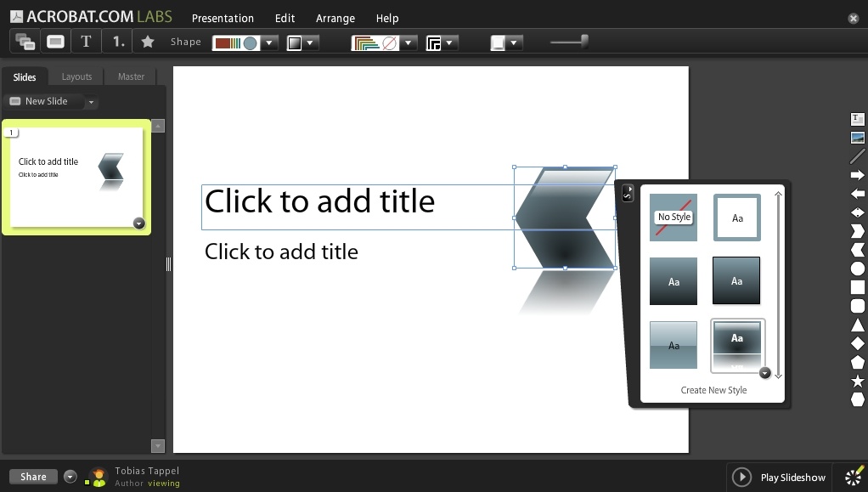The height and width of the screenshot is (492, 868).
Task: Click Create New Style link
Action: (713, 390)
